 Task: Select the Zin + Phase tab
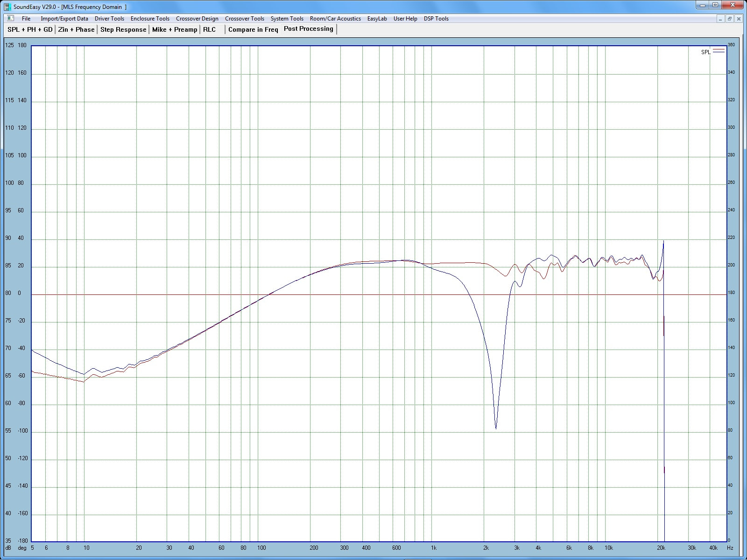click(76, 29)
